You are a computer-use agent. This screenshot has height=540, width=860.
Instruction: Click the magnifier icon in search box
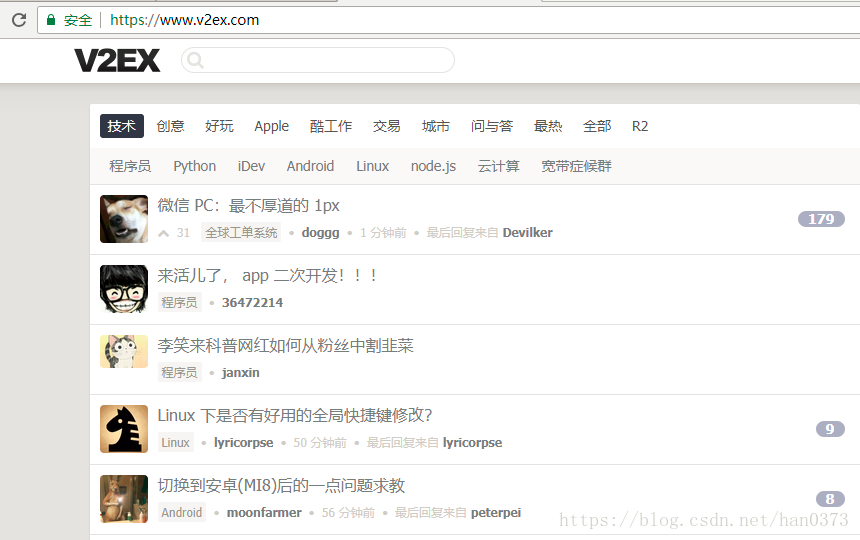(x=195, y=60)
